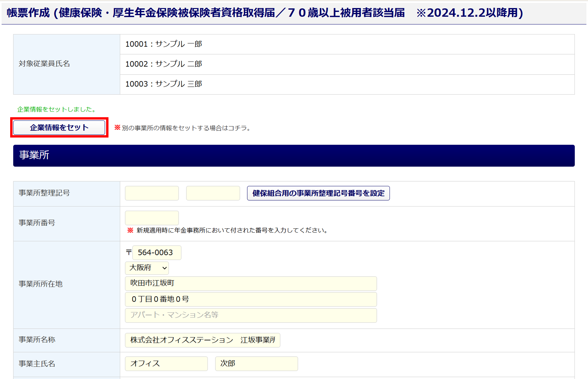This screenshot has width=588, height=379.
Task: Click the green 企業情報をセットしました message
Action: [x=57, y=109]
